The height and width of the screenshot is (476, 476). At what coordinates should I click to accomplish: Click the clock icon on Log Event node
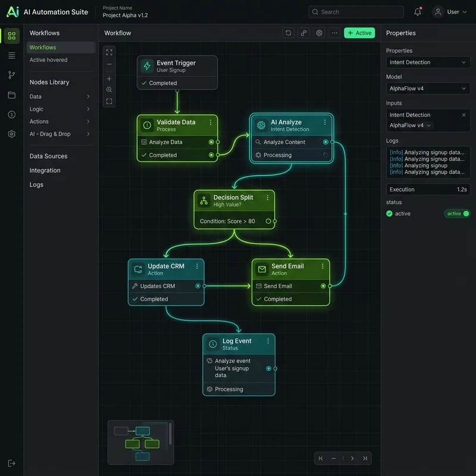coord(213,344)
